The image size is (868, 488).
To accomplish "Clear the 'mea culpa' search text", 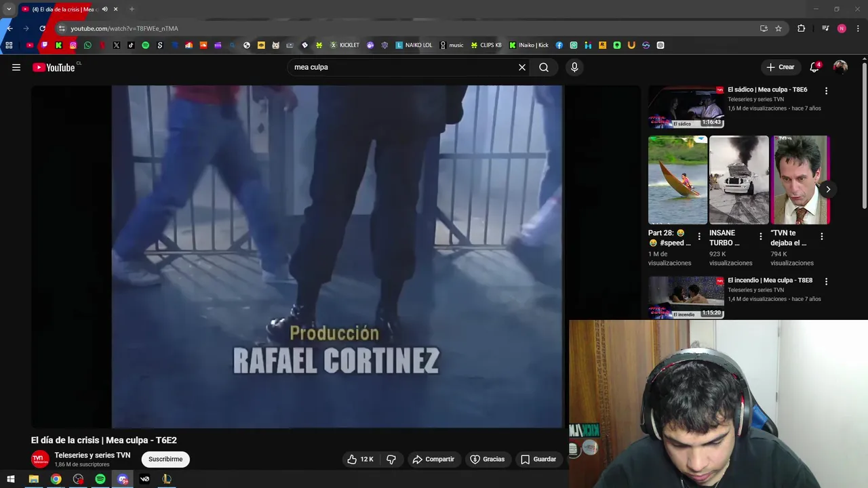I will tap(522, 67).
